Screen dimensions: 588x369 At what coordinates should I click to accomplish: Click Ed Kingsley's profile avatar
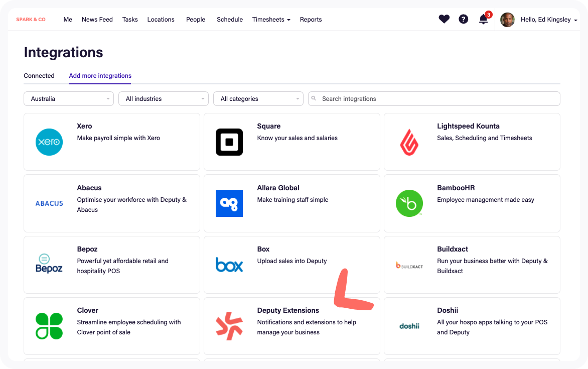click(507, 20)
